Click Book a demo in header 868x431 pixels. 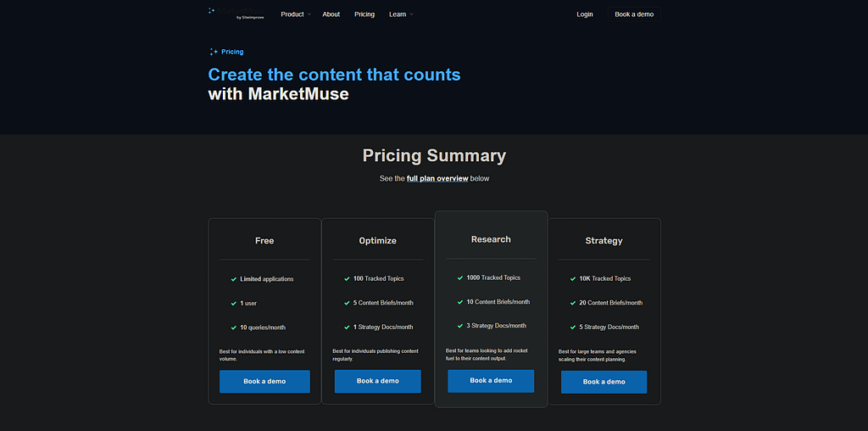(634, 14)
